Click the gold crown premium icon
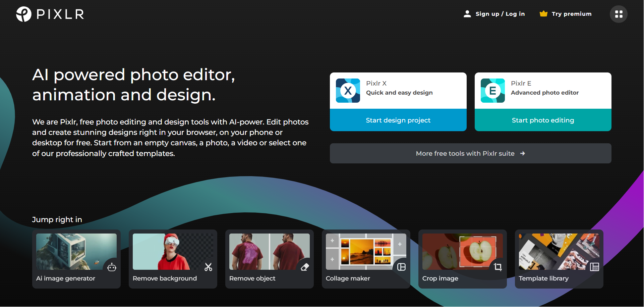644x307 pixels. pos(543,14)
